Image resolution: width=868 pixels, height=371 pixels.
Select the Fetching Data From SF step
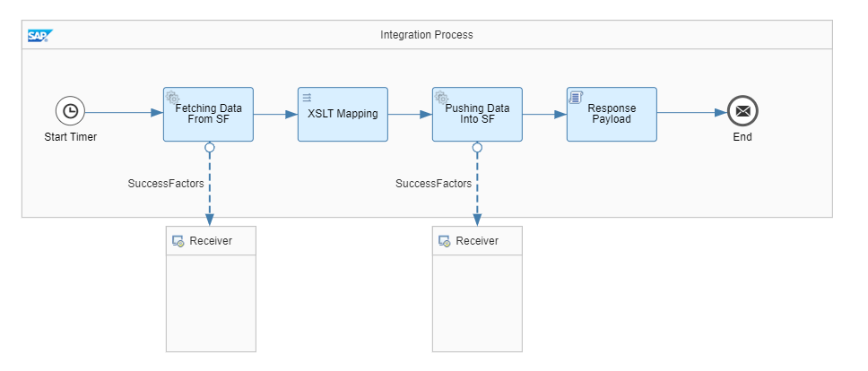coord(208,115)
